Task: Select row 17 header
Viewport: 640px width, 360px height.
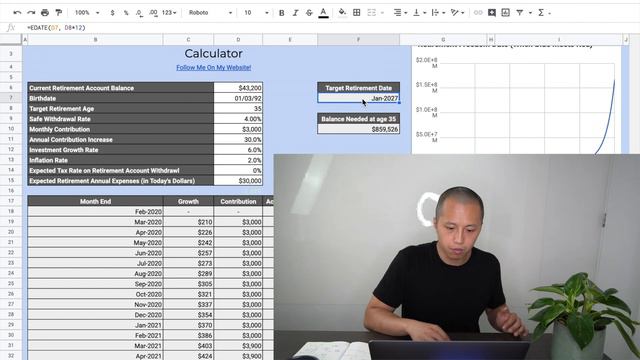Action: coord(11,201)
